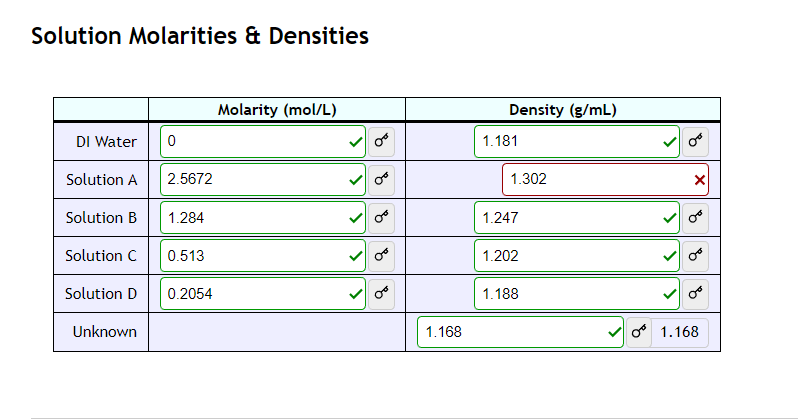798x419 pixels.
Task: Click the key icon beside Solution D density
Action: pyautogui.click(x=695, y=294)
